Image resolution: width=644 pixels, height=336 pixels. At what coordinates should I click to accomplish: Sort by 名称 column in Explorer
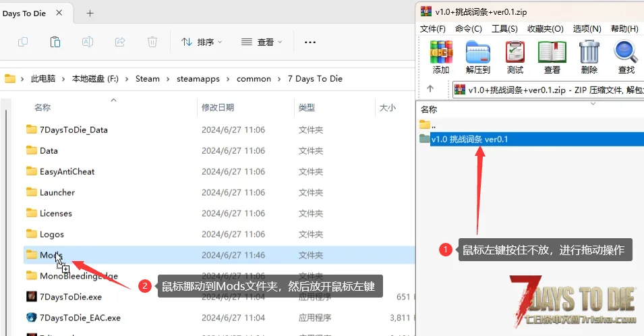pyautogui.click(x=42, y=108)
